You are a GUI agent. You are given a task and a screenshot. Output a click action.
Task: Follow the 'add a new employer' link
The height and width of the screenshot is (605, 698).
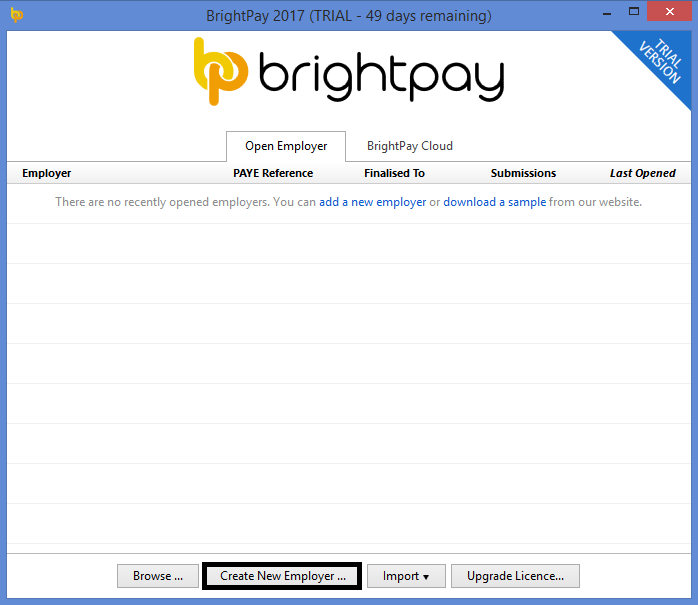[373, 202]
